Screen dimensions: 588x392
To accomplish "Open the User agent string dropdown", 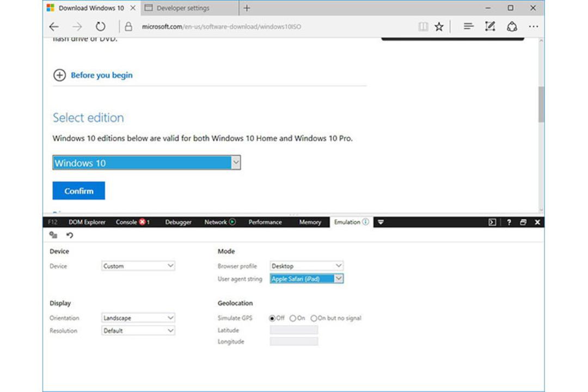I will click(x=307, y=279).
